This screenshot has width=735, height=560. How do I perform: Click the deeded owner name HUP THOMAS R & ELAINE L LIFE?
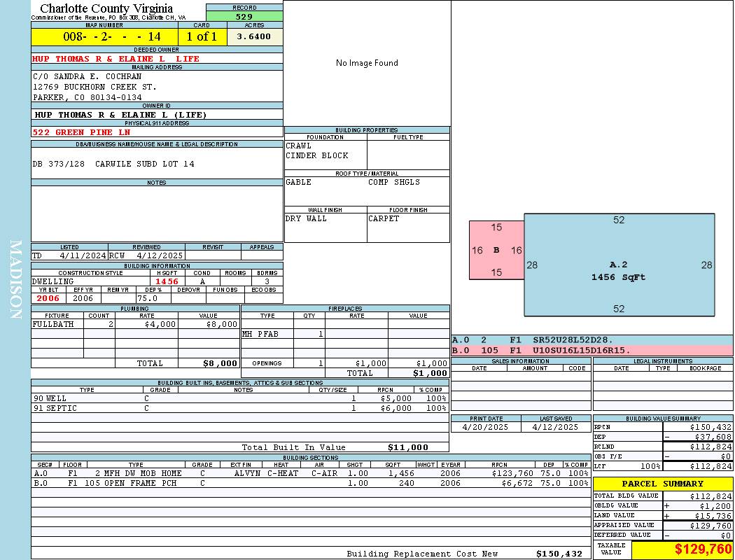point(116,59)
